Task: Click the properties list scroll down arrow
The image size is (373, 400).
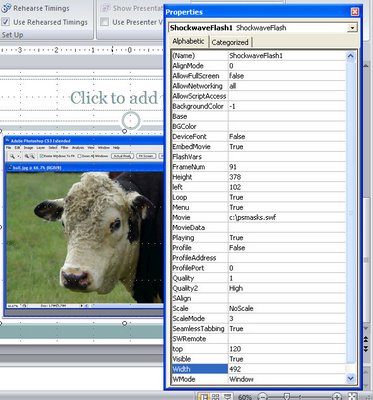Action: 350,378
